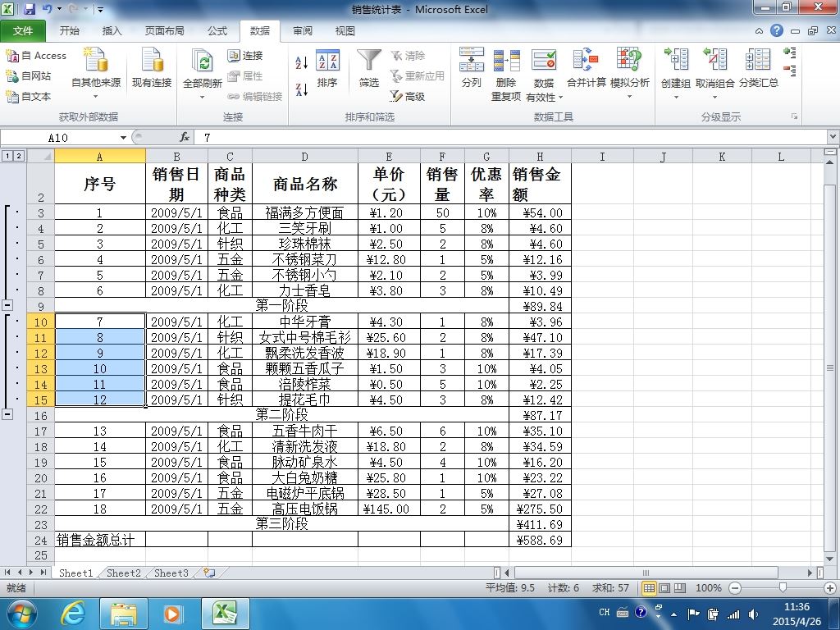
Task: Click Show Detail icon in outline group
Action: [x=790, y=52]
